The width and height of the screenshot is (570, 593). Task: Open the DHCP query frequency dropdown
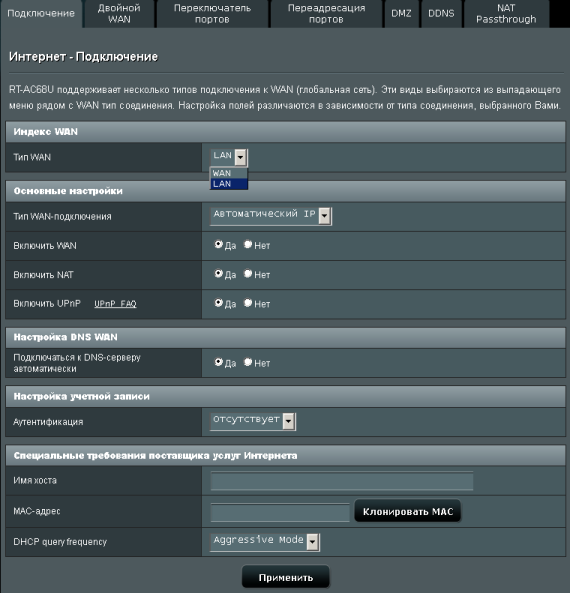pos(265,542)
